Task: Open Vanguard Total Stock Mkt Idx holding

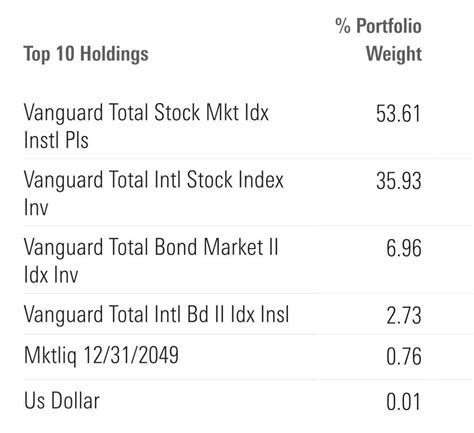Action: point(146,126)
